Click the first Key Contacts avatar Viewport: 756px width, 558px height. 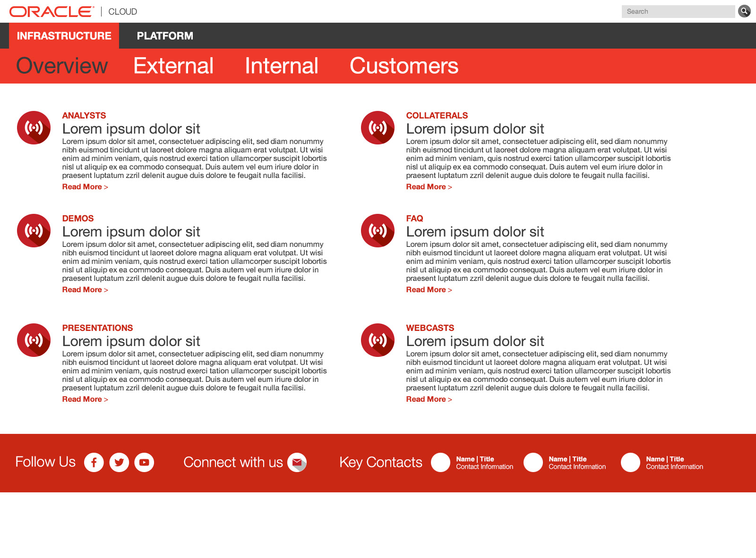click(440, 462)
